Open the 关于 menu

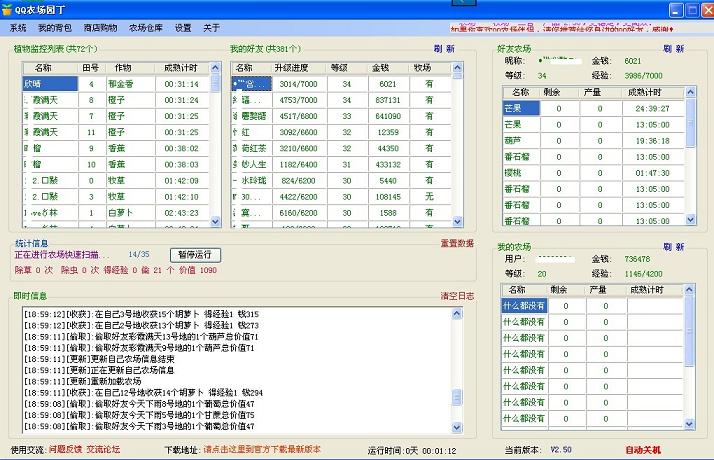click(211, 28)
